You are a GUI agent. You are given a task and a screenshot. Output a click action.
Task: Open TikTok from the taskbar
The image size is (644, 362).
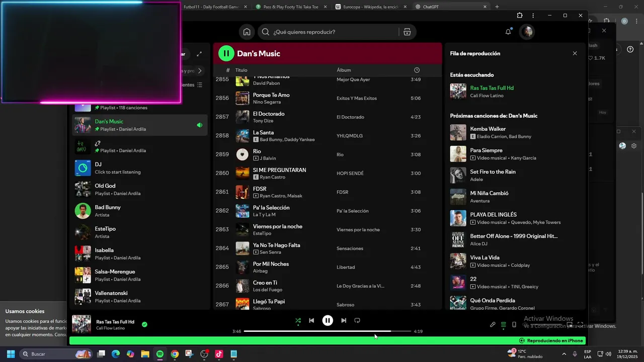point(218,354)
